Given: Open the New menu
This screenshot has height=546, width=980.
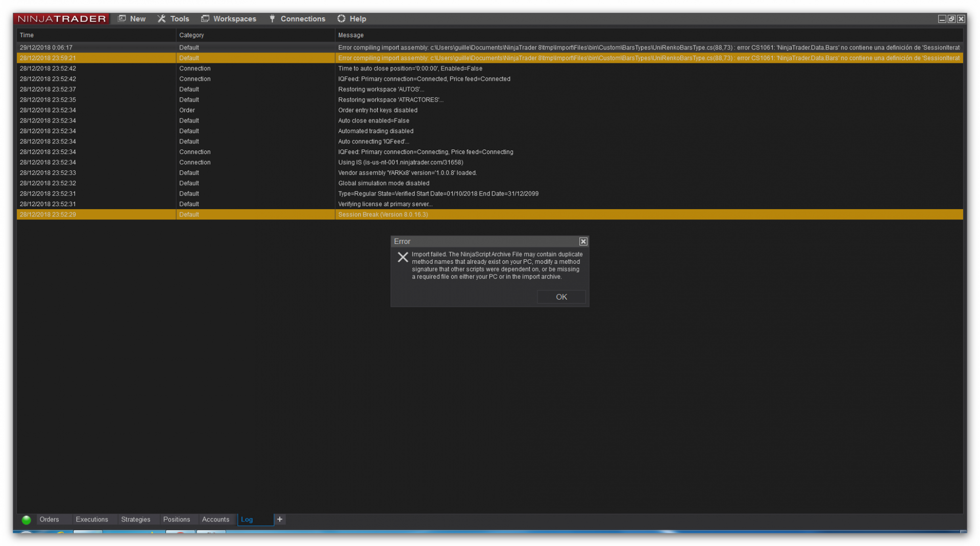Looking at the screenshot, I should click(x=132, y=19).
